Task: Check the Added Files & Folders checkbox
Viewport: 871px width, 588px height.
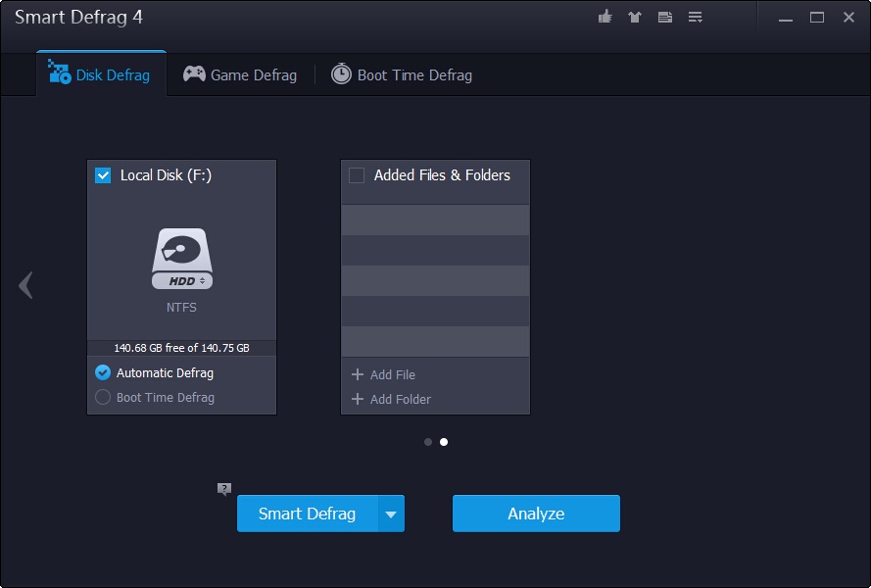Action: (357, 175)
